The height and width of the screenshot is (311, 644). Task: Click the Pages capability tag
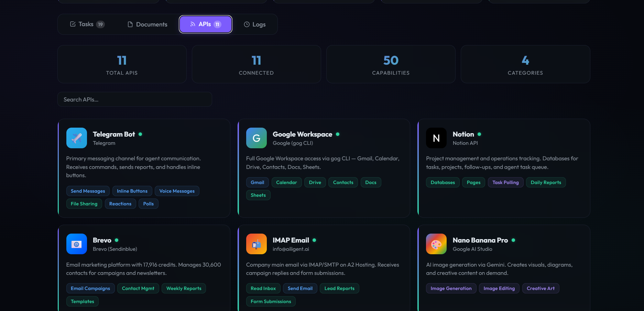[x=474, y=182]
